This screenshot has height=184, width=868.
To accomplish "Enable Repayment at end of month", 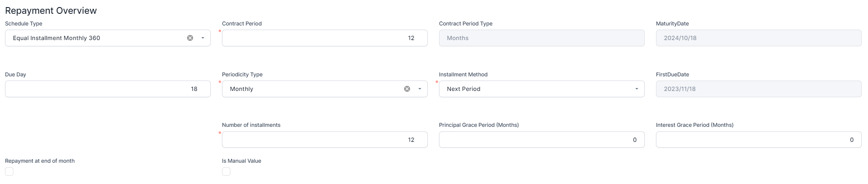I will point(9,171).
